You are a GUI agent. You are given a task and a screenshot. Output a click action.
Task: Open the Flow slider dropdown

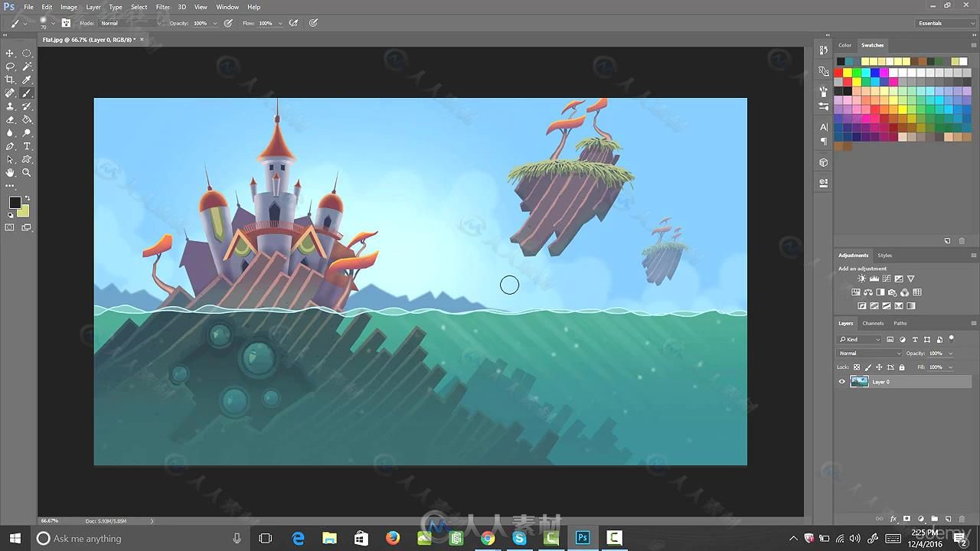tap(280, 23)
